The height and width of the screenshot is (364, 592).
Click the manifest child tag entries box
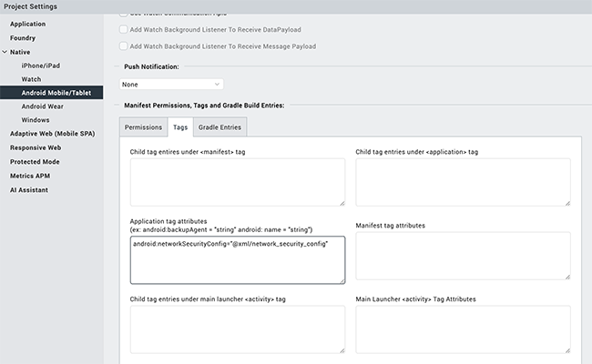[238, 182]
